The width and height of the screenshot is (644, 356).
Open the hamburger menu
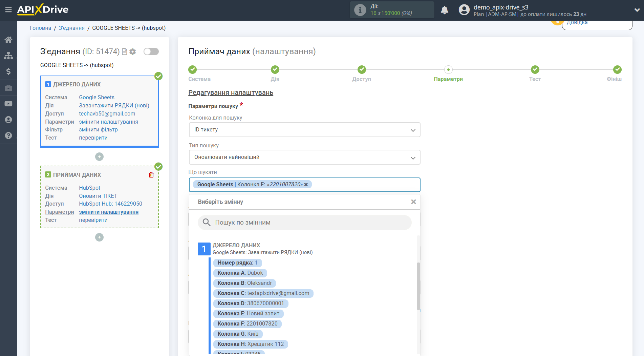click(x=8, y=10)
